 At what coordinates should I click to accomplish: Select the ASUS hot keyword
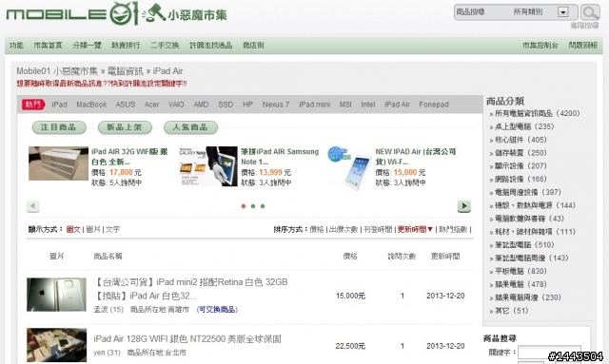click(126, 105)
